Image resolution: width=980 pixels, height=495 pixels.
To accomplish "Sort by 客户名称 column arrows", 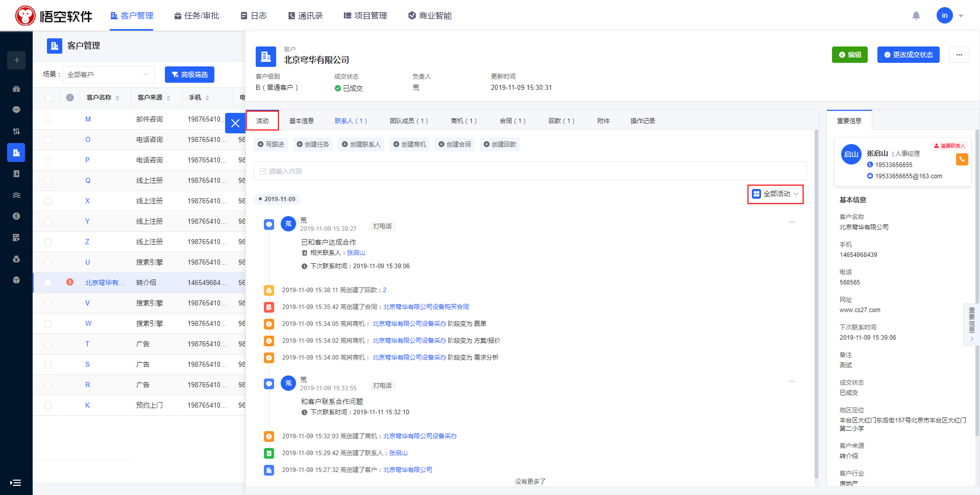I will pyautogui.click(x=117, y=98).
